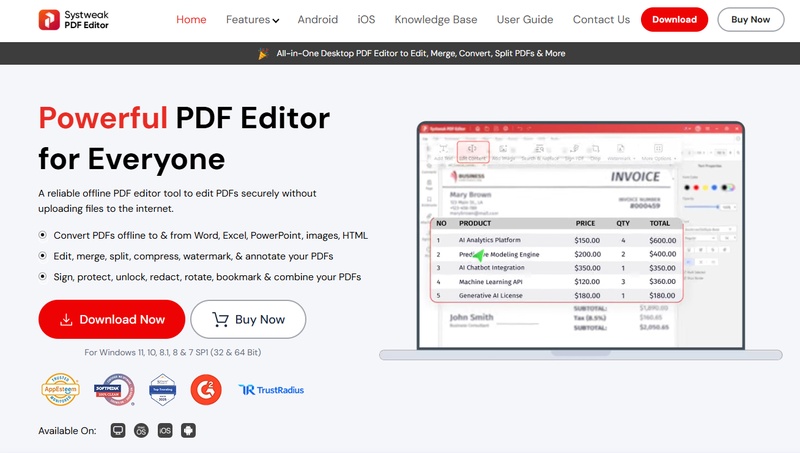Open the TrustRadius logo link
Viewport: 800px width, 453px height.
click(271, 390)
